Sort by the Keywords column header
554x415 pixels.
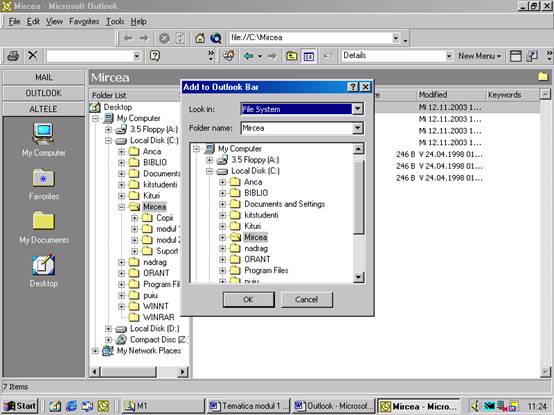point(512,95)
